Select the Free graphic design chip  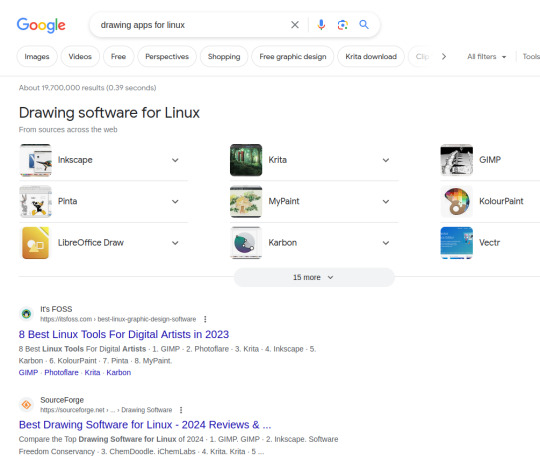click(x=293, y=56)
